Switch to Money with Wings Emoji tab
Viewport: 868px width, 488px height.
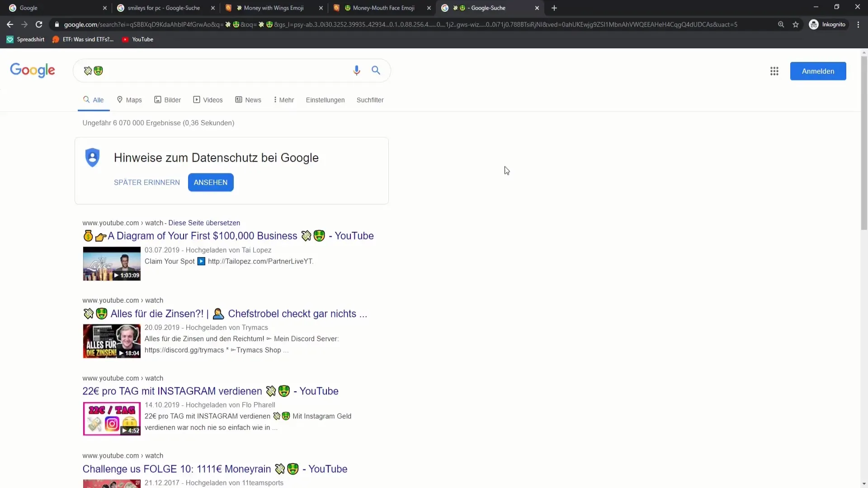pos(274,8)
